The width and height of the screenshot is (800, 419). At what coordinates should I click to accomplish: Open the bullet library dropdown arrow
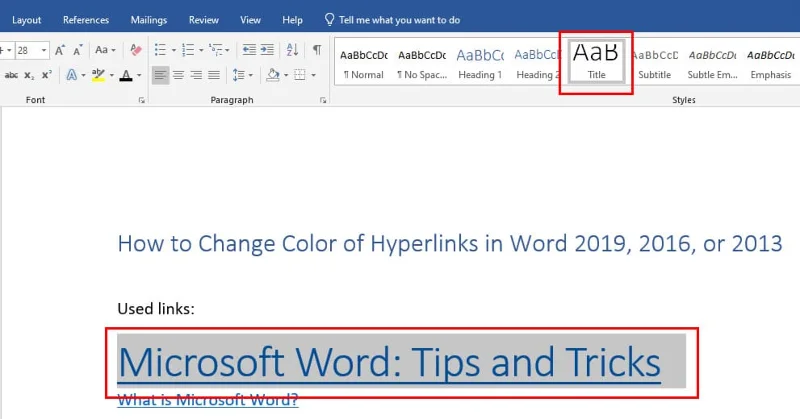pos(173,51)
